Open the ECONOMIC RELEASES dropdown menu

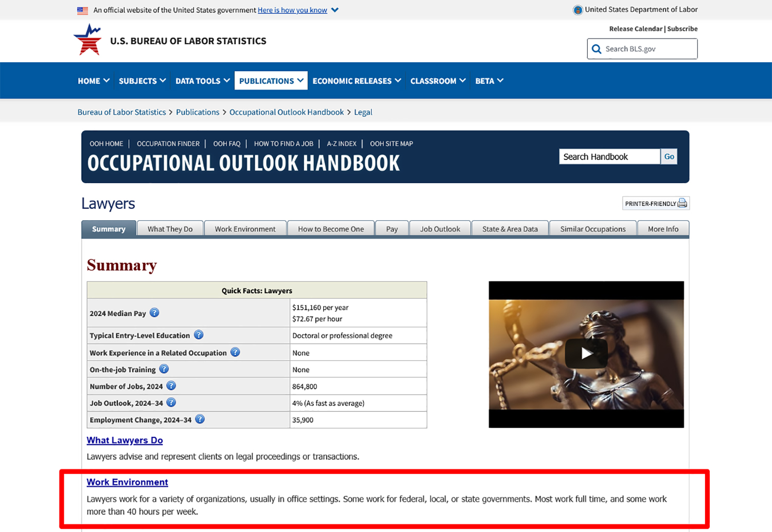[x=356, y=81]
